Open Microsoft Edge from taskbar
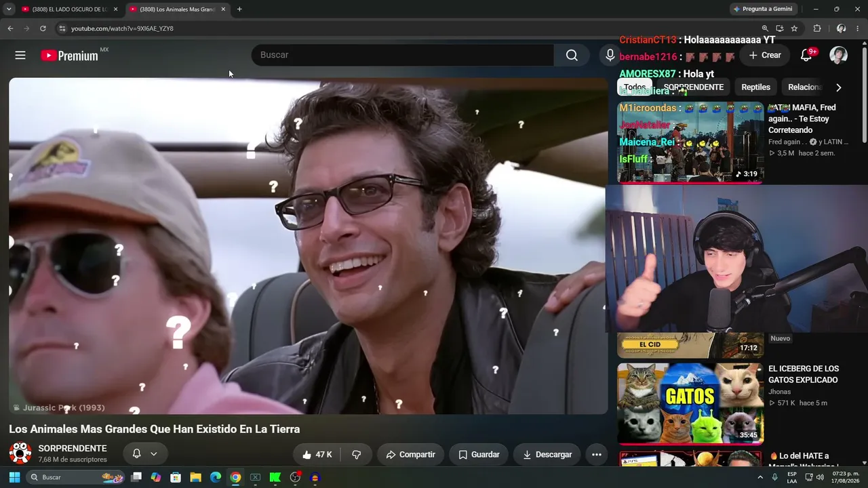 (x=216, y=477)
